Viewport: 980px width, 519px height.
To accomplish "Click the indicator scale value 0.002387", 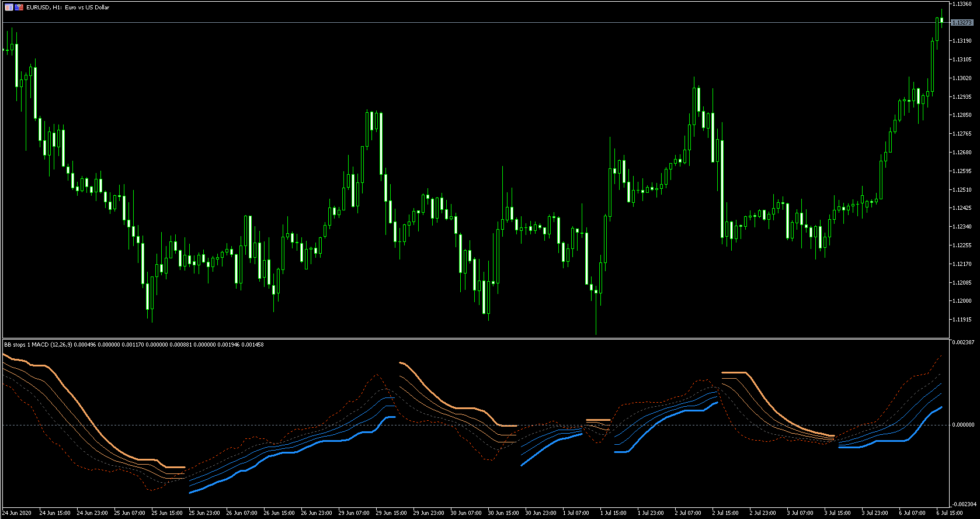I will (x=963, y=342).
